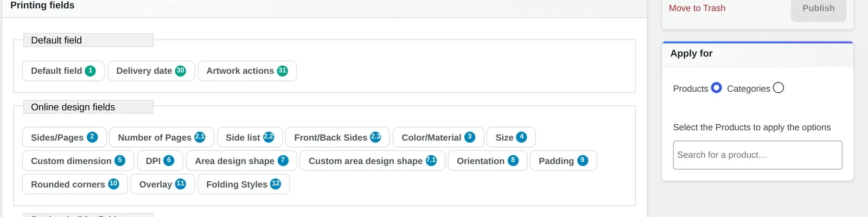Click the Printing fields heading

pyautogui.click(x=42, y=5)
